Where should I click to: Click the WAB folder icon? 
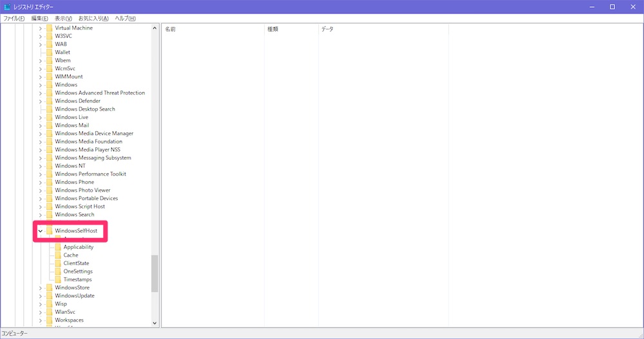pos(50,44)
